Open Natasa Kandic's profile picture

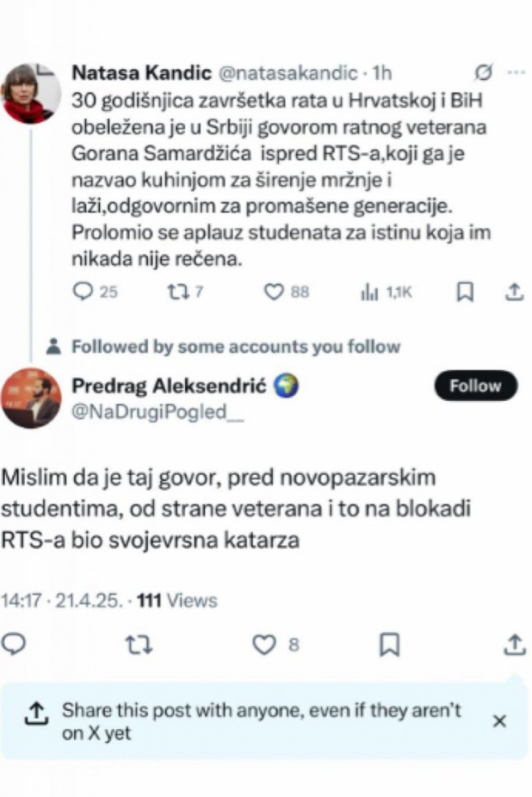click(x=30, y=93)
